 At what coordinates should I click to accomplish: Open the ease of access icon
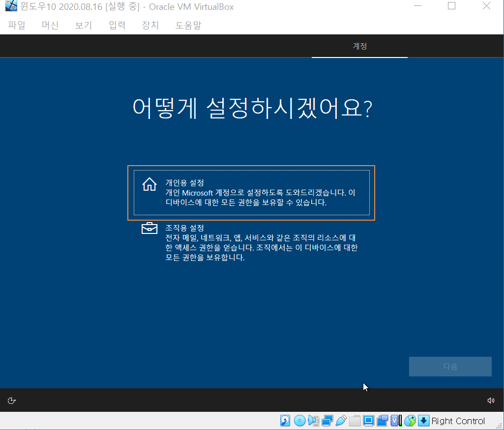click(x=12, y=401)
